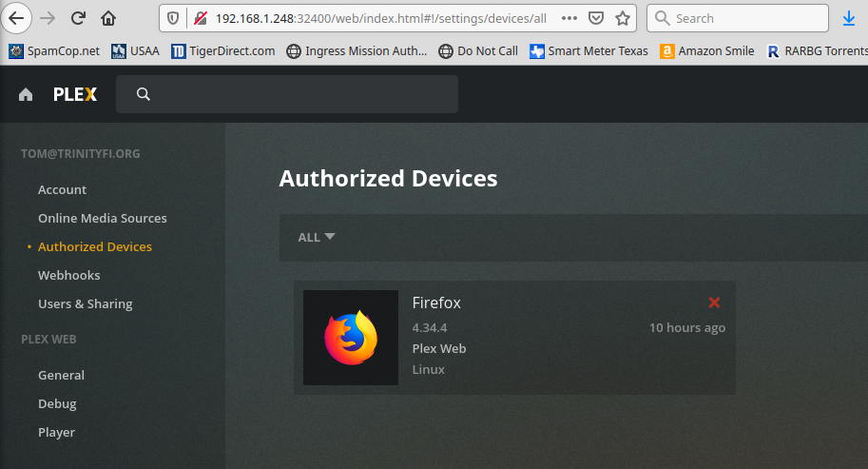Viewport: 868px width, 469px height.
Task: Click the insecure connection lock icon
Action: coord(200,18)
